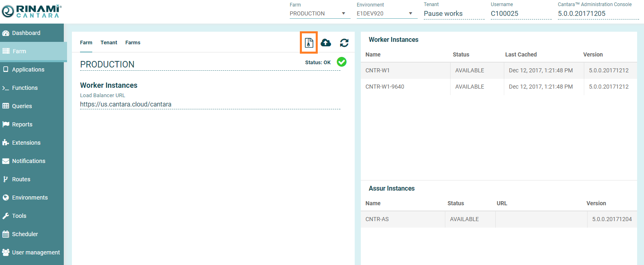644x265 pixels.
Task: Switch to the Farms tab
Action: click(x=133, y=43)
